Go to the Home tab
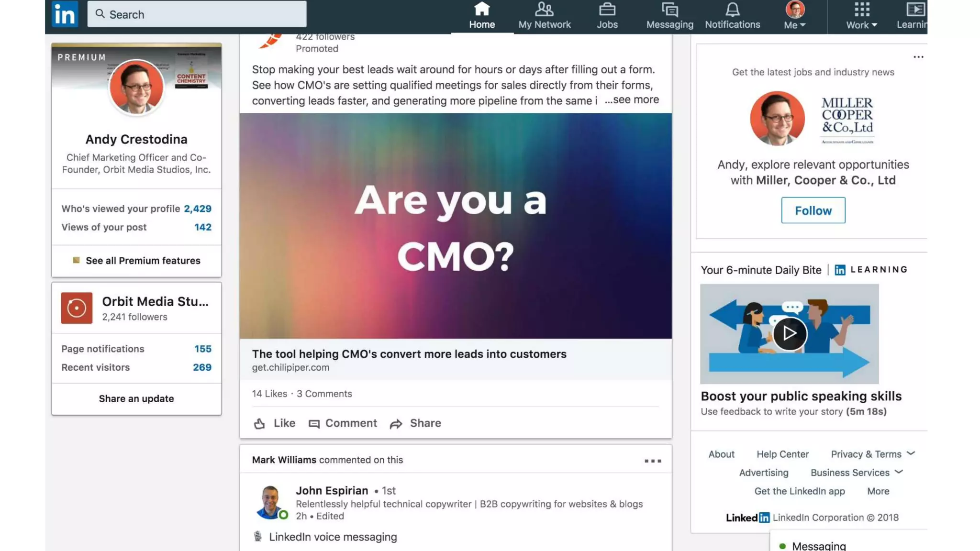The height and width of the screenshot is (551, 980). point(481,16)
